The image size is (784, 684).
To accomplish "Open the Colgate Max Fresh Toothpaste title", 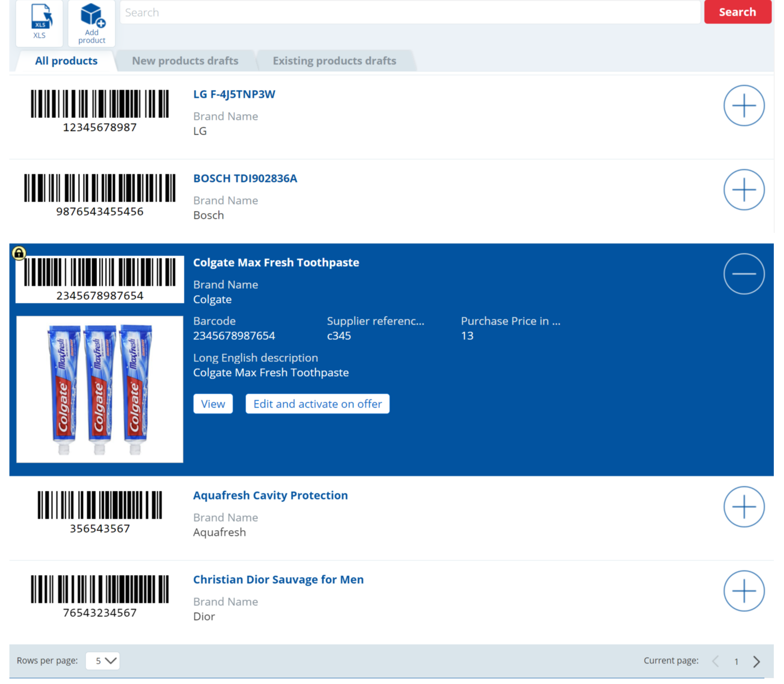I will pos(276,262).
